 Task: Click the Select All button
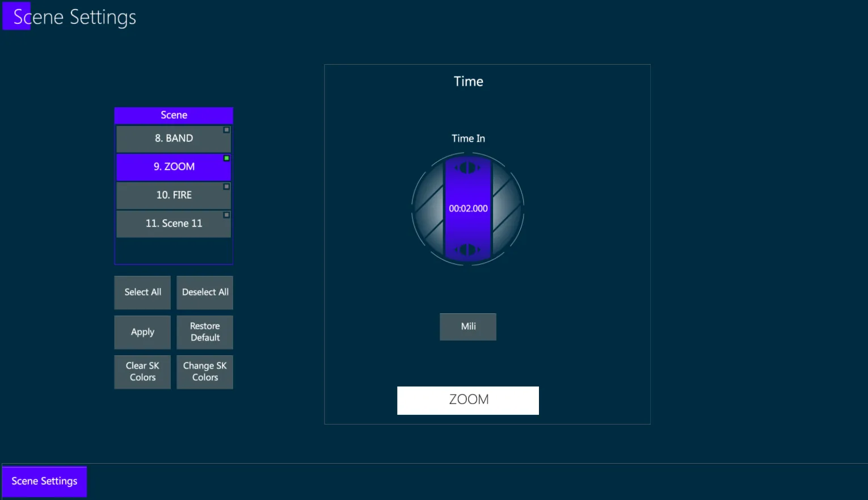[x=142, y=292]
